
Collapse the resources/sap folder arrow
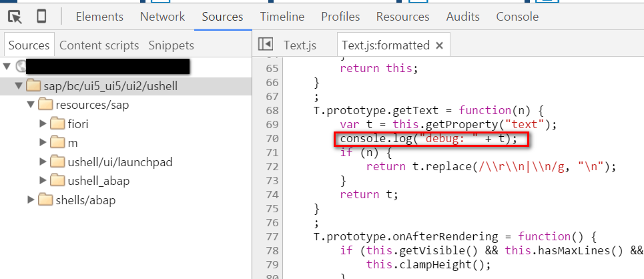[31, 105]
